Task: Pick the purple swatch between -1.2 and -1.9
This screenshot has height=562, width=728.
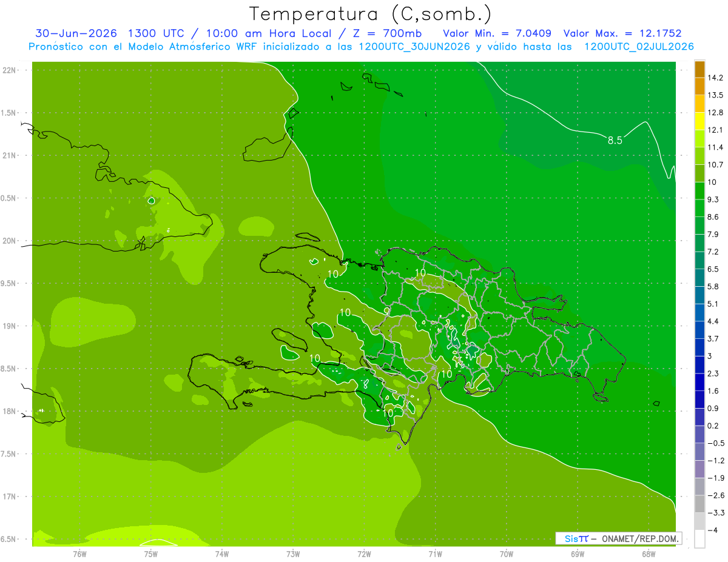Action: pos(699,469)
